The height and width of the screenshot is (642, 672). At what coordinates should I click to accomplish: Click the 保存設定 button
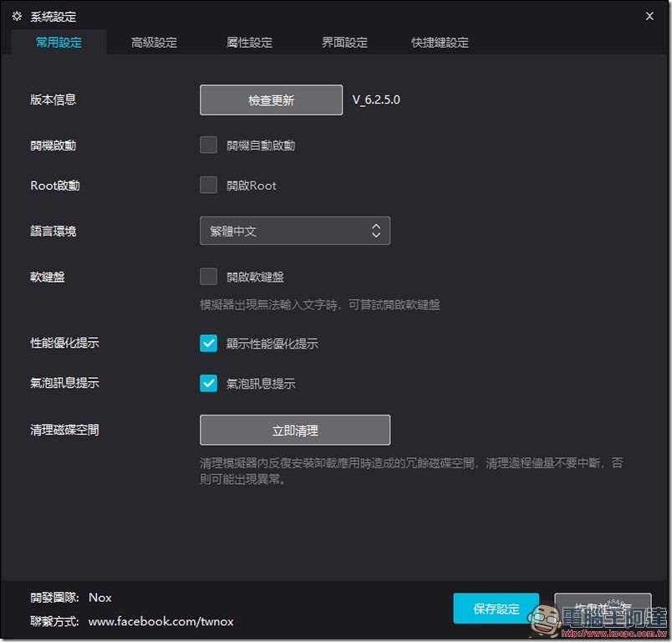(x=496, y=608)
